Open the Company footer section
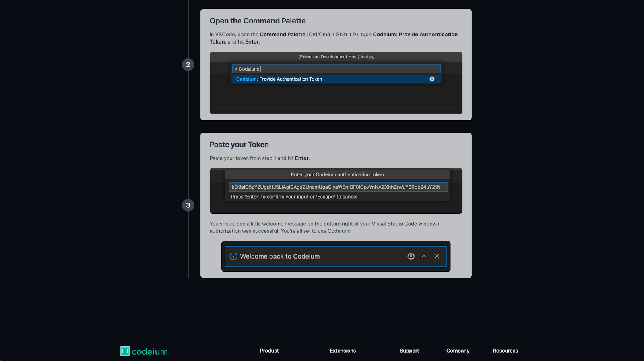The height and width of the screenshot is (361, 644). pyautogui.click(x=458, y=351)
